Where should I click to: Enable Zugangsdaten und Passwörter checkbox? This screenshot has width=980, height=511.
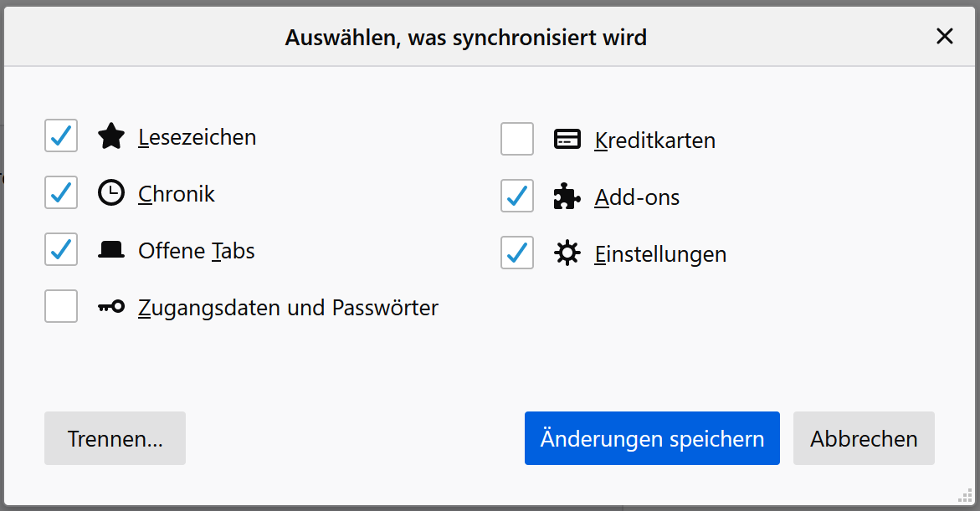(x=61, y=307)
